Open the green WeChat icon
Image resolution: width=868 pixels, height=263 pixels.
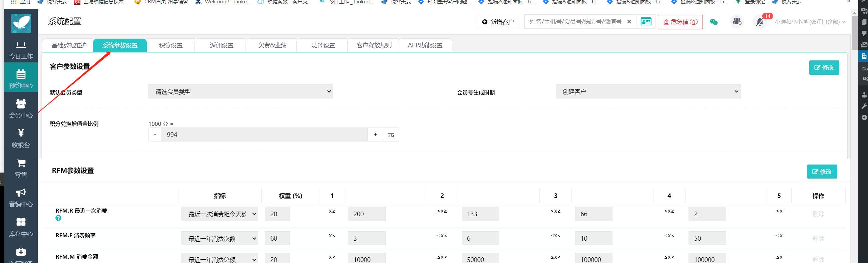point(714,22)
